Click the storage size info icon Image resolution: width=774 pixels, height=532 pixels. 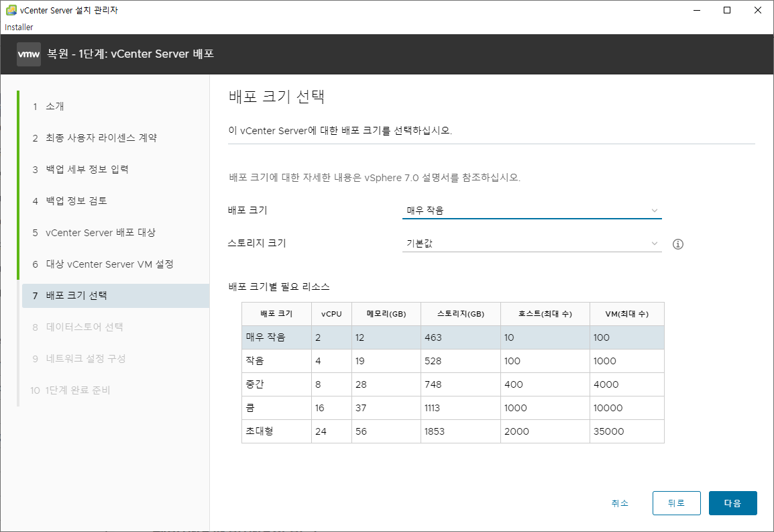(x=677, y=244)
